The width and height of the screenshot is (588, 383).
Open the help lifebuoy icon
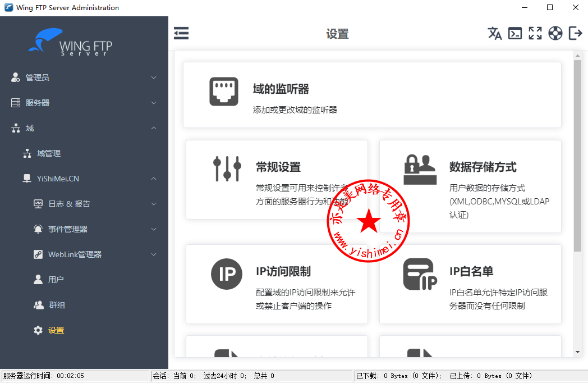(x=555, y=34)
